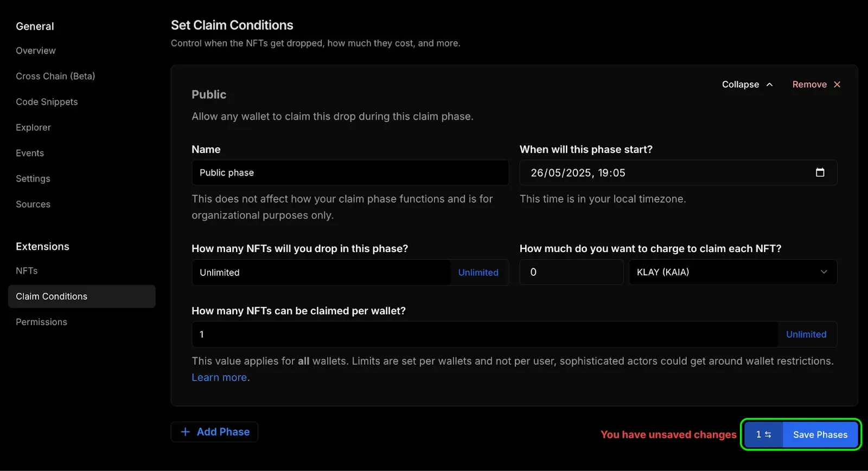Set drop quantity to Unlimited
The height and width of the screenshot is (471, 868).
(478, 273)
